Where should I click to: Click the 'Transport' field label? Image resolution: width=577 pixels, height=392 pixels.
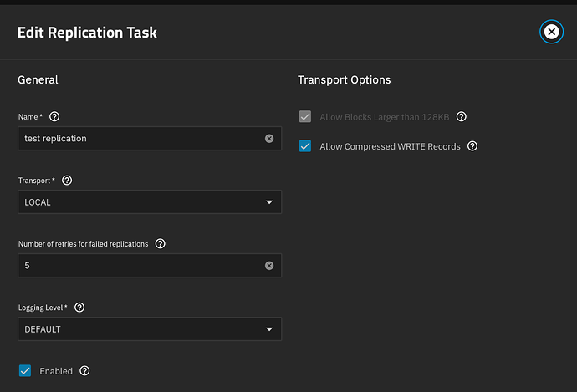[34, 181]
